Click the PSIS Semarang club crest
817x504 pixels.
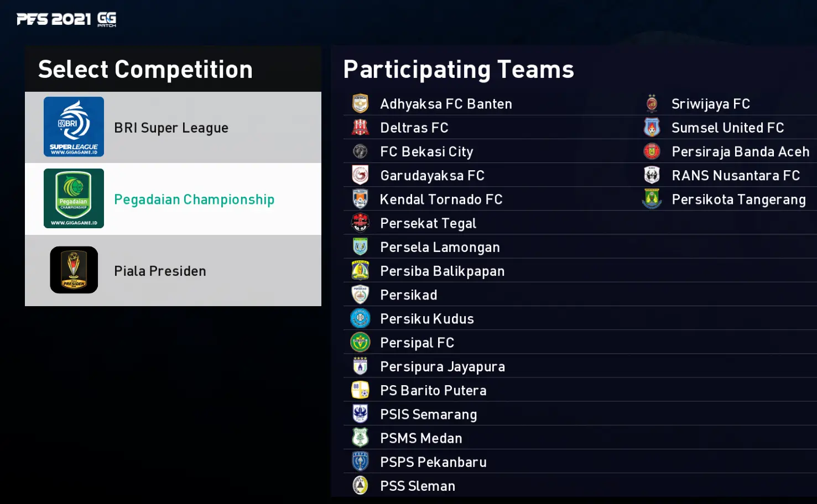(360, 413)
